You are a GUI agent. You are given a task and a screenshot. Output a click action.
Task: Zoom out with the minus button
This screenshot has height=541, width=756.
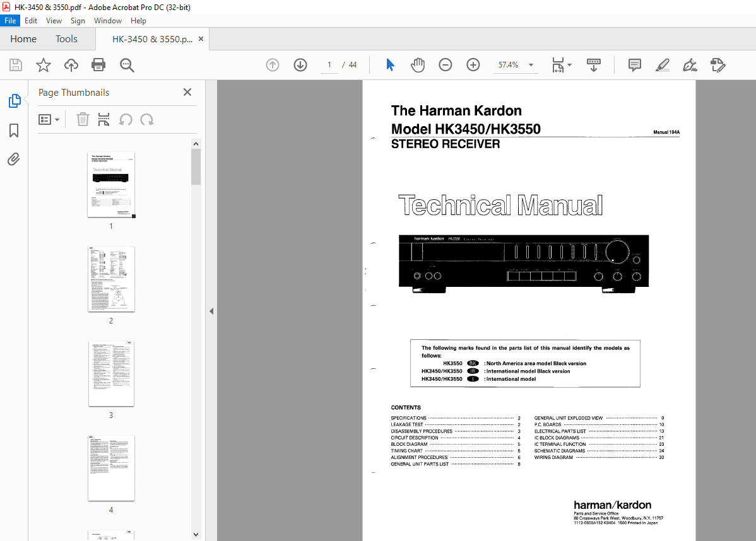446,65
